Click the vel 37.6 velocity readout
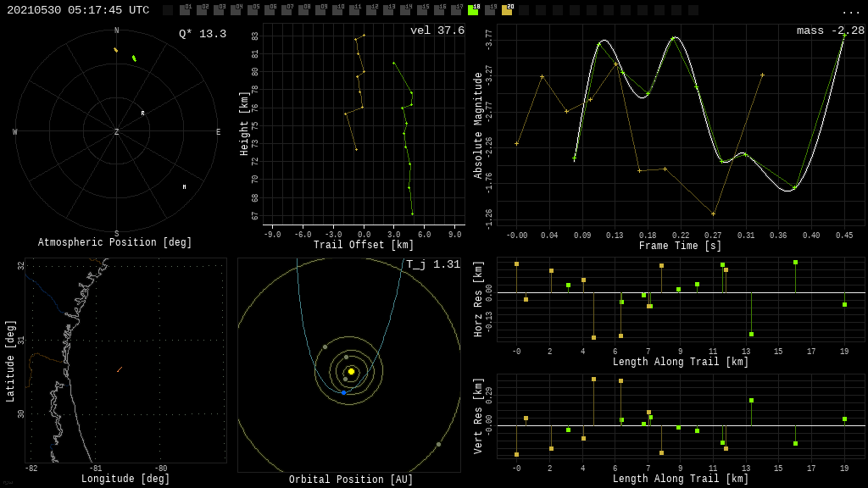 tap(437, 30)
